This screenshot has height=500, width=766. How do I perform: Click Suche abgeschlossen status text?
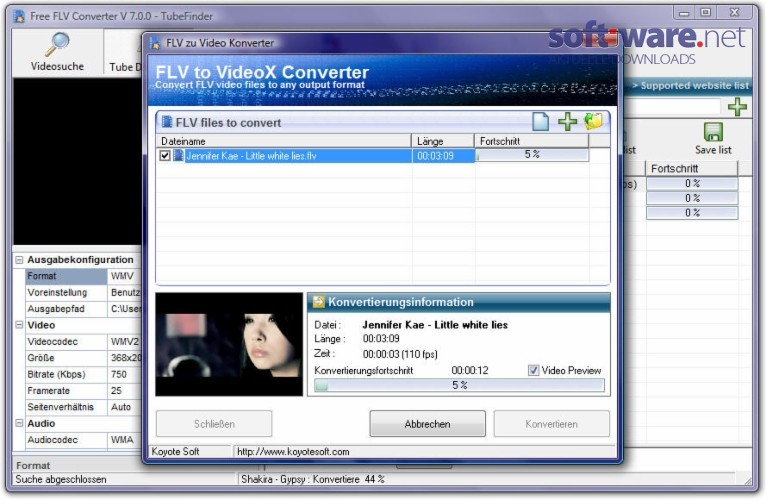pos(61,479)
